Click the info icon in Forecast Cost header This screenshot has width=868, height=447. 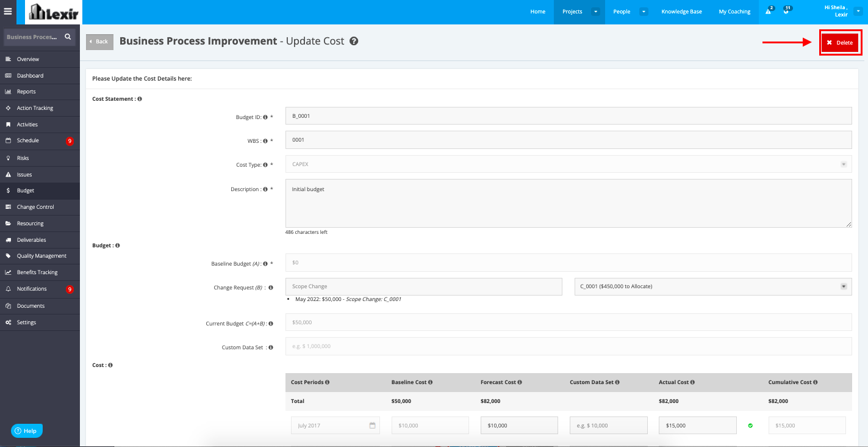[520, 382]
